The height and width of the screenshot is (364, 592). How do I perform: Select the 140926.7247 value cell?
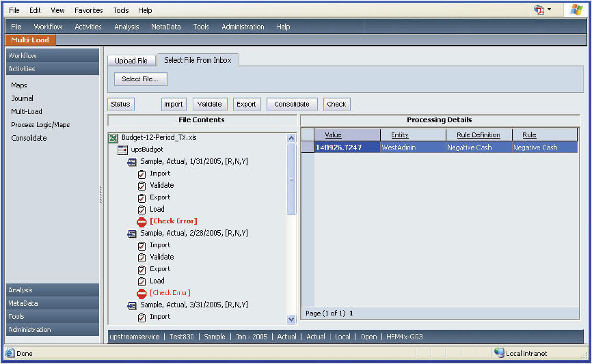point(347,148)
